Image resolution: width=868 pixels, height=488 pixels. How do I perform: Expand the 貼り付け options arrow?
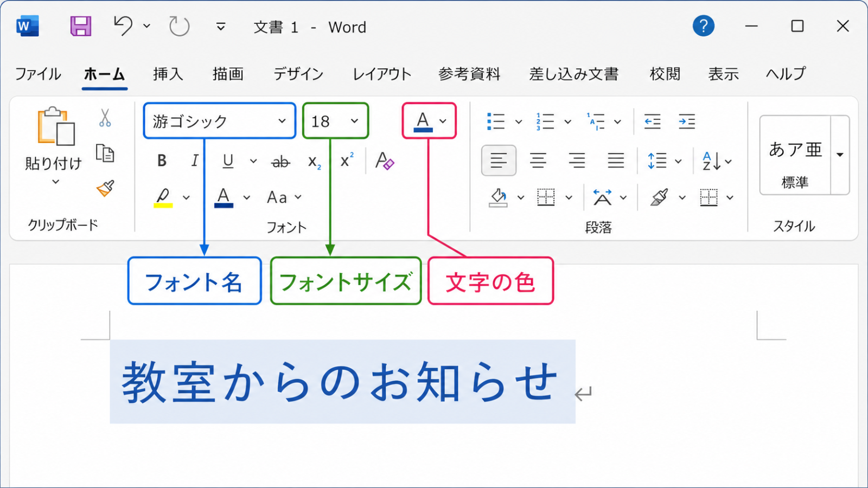point(55,182)
